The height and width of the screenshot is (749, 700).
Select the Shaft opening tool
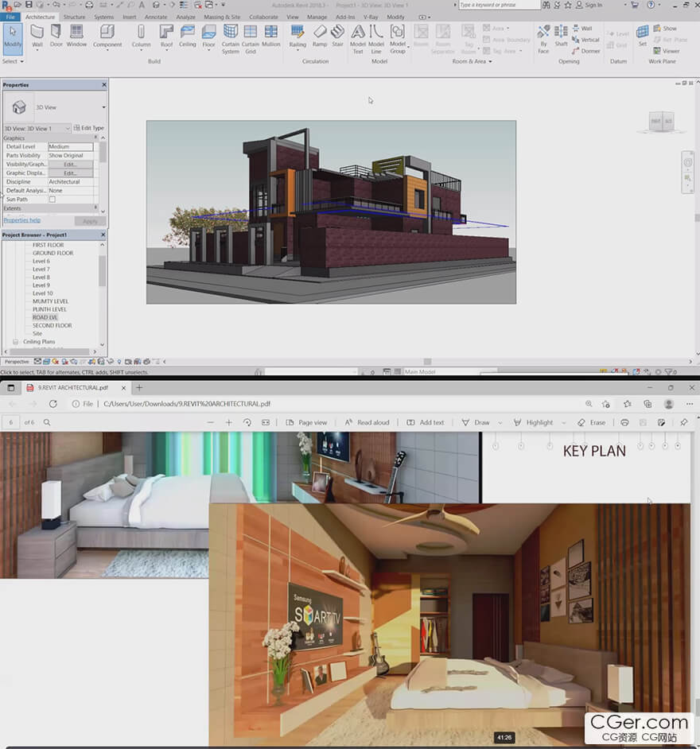click(561, 37)
